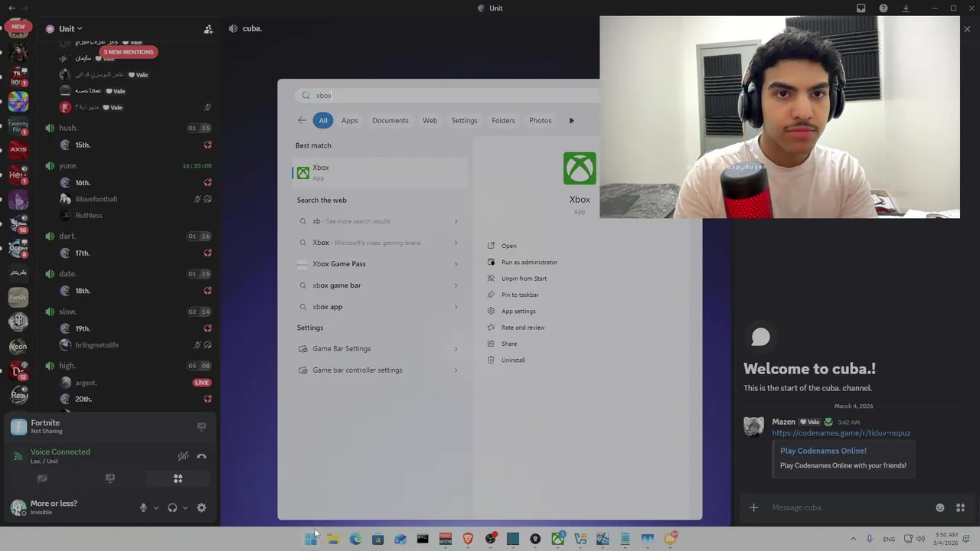Click the Discord help question-mark icon
This screenshot has height=551, width=980.
pyautogui.click(x=884, y=8)
